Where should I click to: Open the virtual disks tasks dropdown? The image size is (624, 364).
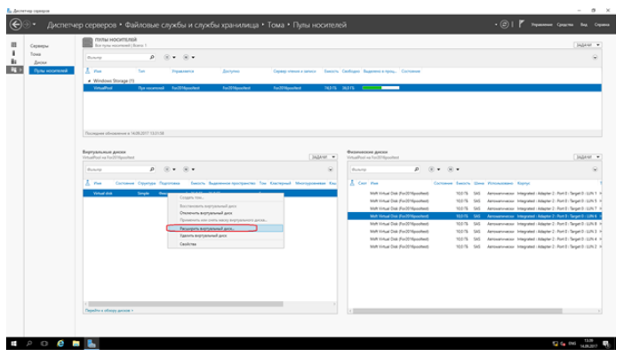[x=323, y=155]
